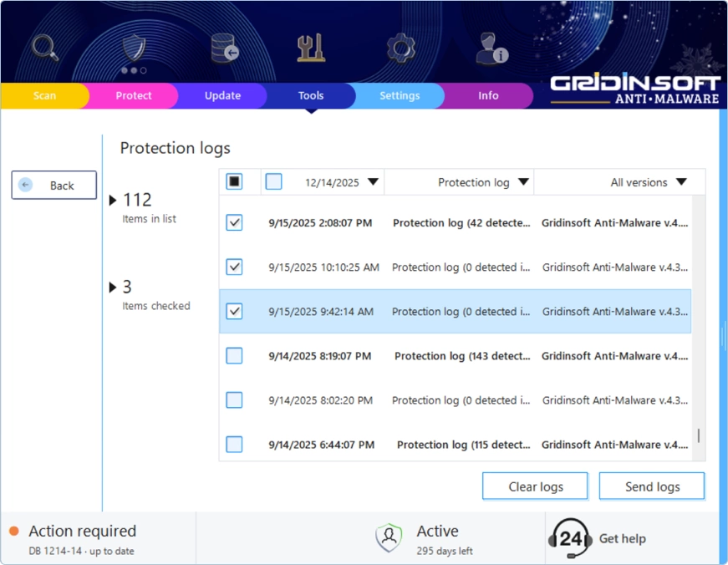Viewport: 728px width, 565px height.
Task: Click the Clear logs button
Action: point(534,486)
